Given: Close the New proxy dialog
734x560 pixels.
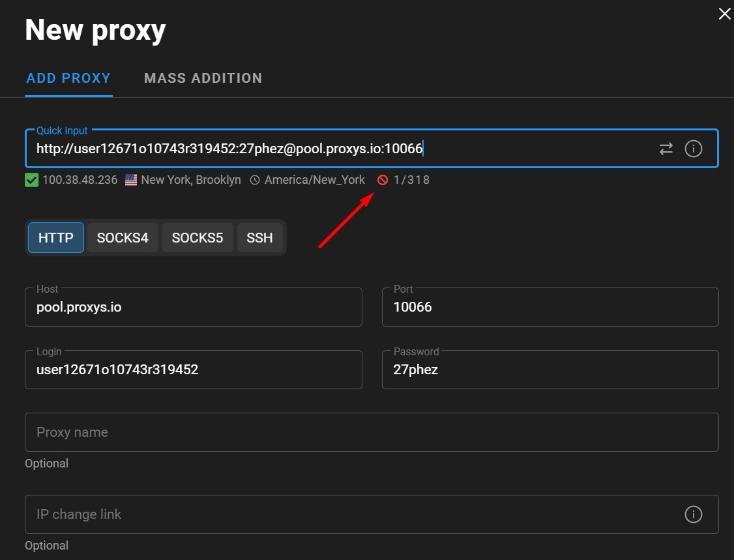Looking at the screenshot, I should (x=724, y=14).
